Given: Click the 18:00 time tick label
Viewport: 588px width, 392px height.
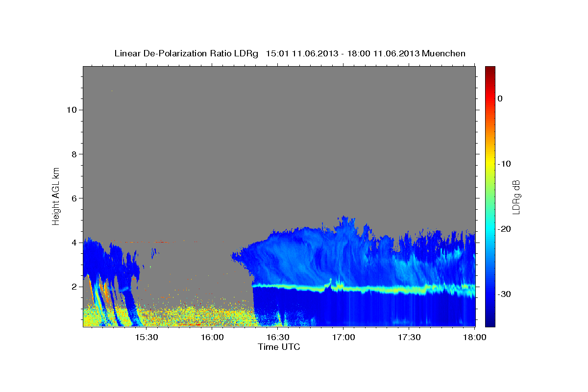Looking at the screenshot, I should tap(474, 338).
